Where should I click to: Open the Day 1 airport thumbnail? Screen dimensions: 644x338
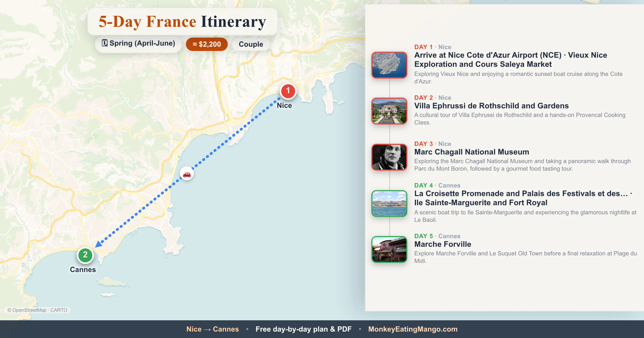[389, 65]
